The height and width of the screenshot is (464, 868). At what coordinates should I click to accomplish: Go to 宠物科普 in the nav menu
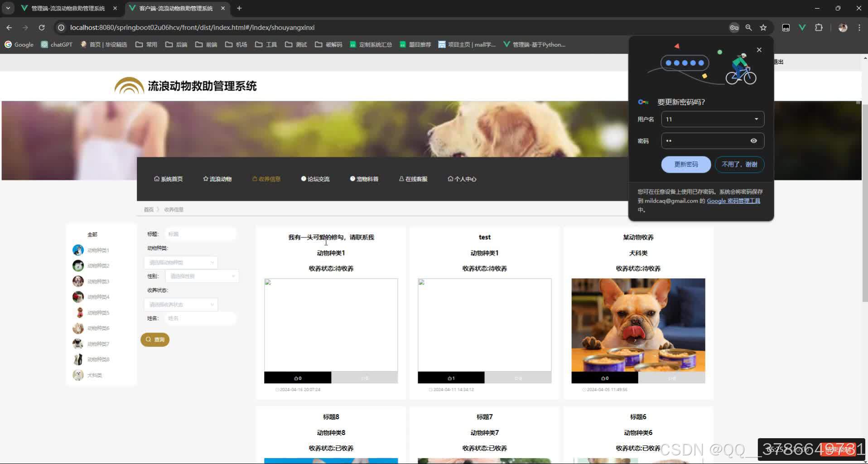pyautogui.click(x=364, y=179)
